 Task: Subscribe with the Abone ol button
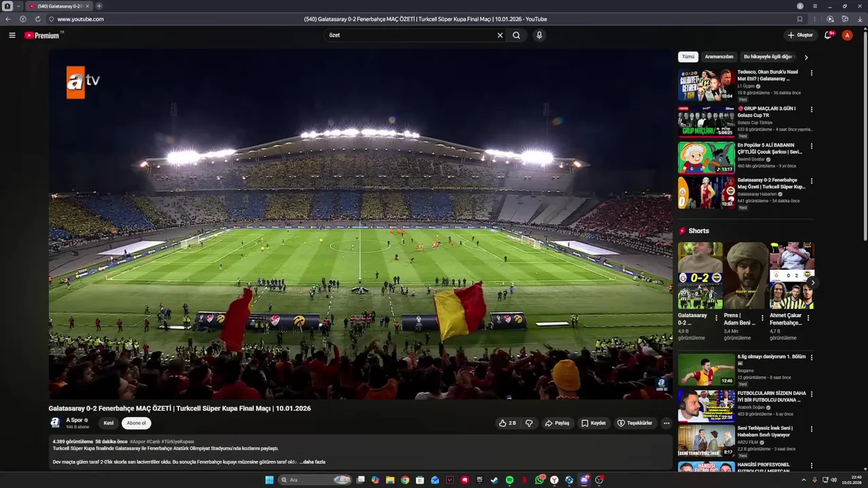click(136, 423)
